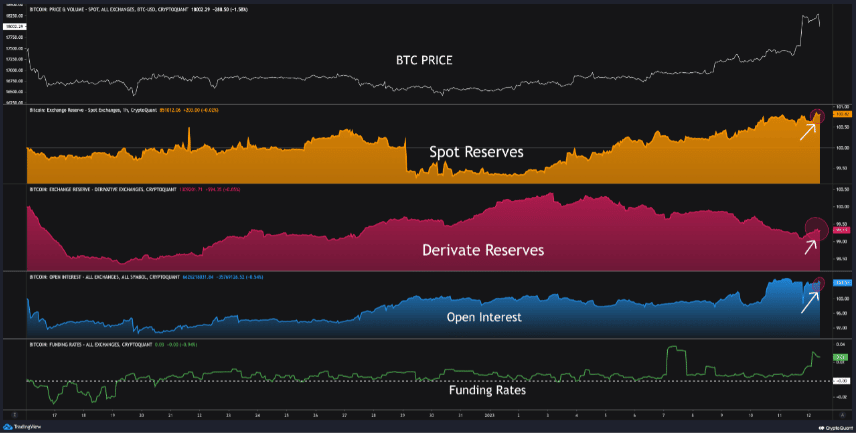Select the white arrow on the Derivate Reserves pane

[x=810, y=247]
